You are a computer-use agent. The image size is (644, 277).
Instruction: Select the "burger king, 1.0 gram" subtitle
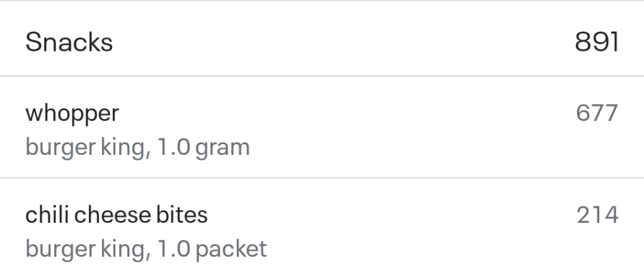coord(137,148)
